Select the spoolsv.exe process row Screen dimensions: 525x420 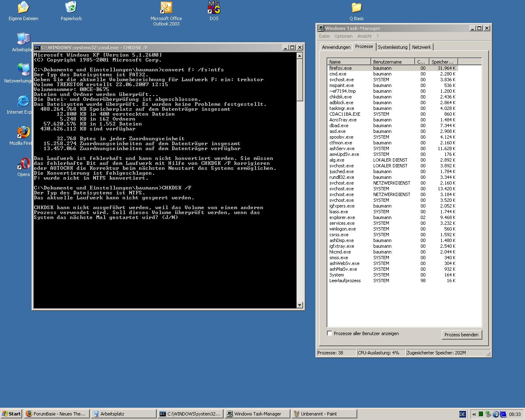[393, 137]
